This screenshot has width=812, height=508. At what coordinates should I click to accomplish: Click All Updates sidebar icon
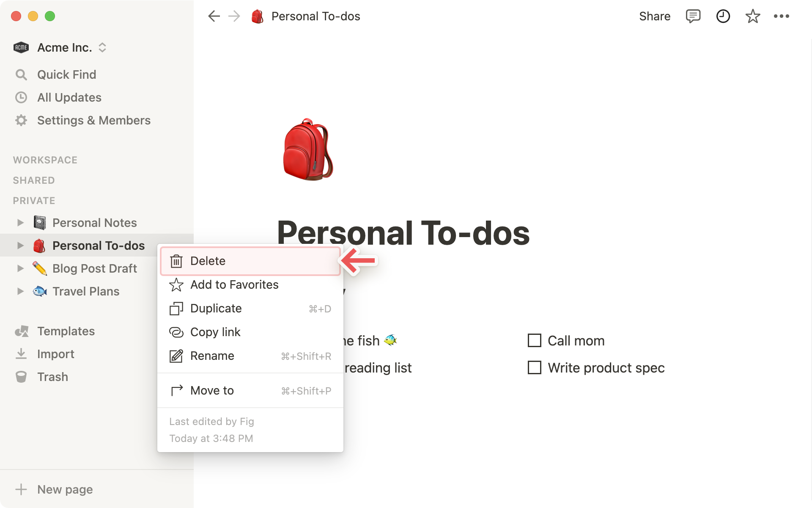(21, 97)
